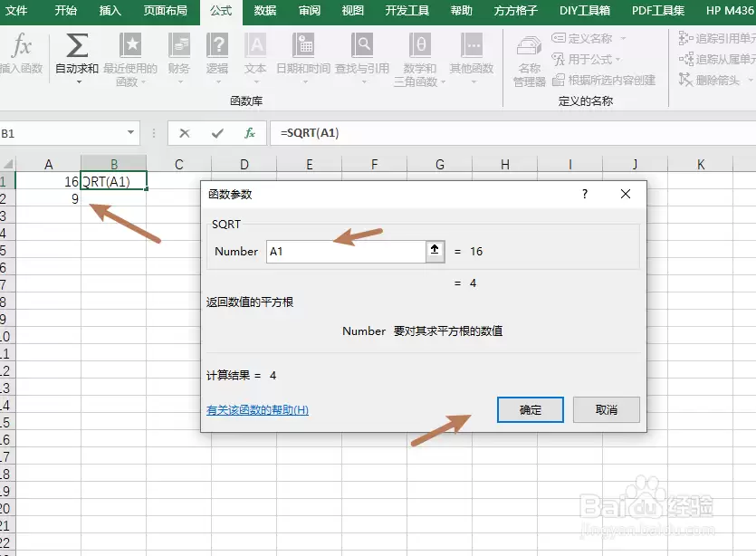Click the Number input field containing A1
Image resolution: width=756 pixels, height=556 pixels.
(346, 251)
